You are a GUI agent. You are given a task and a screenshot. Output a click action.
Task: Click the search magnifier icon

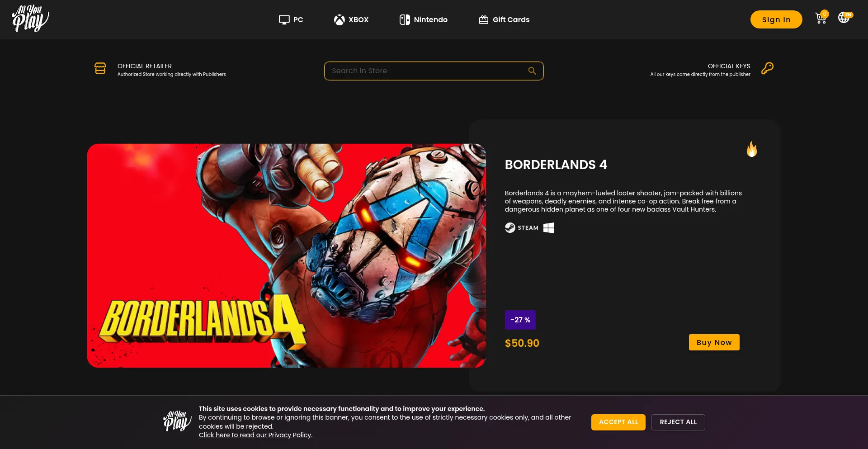point(532,71)
